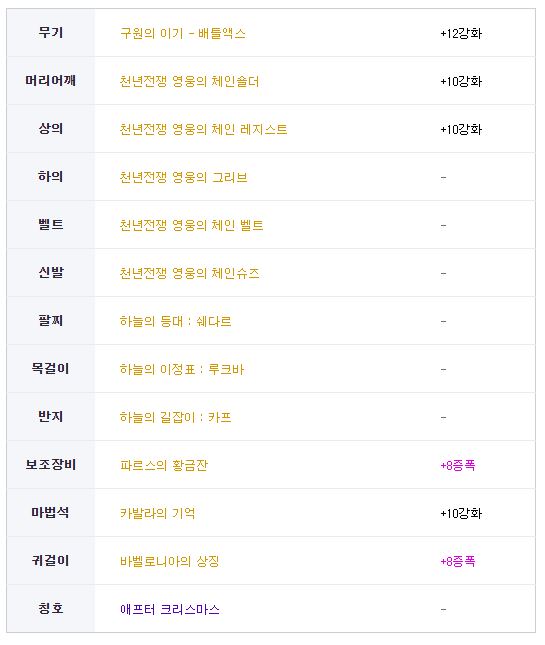Screen dimensions: 545x645
Task: Select the 하늘의 길잡이 : 카프 ring
Action: 175,418
